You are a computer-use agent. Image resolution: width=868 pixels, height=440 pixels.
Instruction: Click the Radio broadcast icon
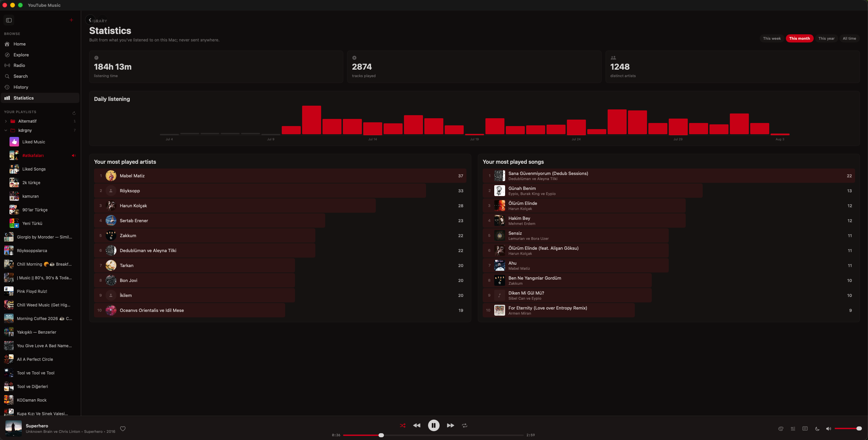[x=7, y=66]
